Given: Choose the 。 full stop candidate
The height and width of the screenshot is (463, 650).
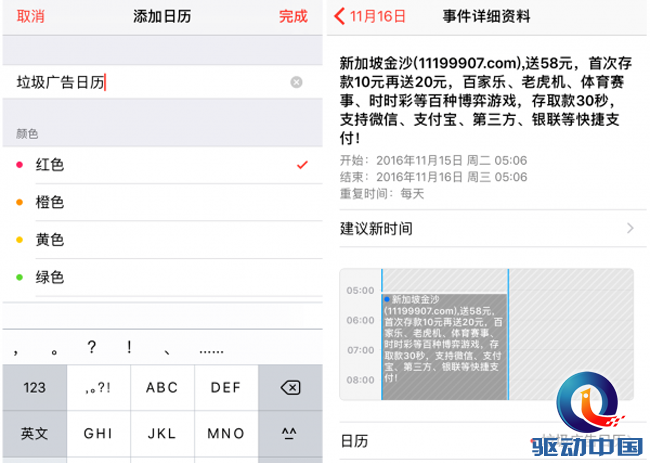Looking at the screenshot, I should (x=54, y=351).
